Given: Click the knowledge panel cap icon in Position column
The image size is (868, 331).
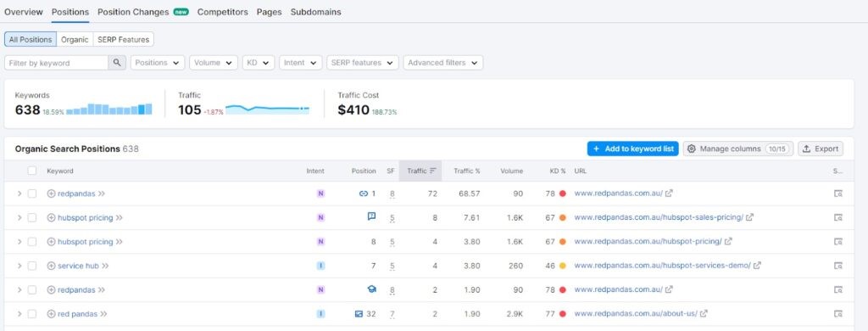Looking at the screenshot, I should click(x=371, y=289).
